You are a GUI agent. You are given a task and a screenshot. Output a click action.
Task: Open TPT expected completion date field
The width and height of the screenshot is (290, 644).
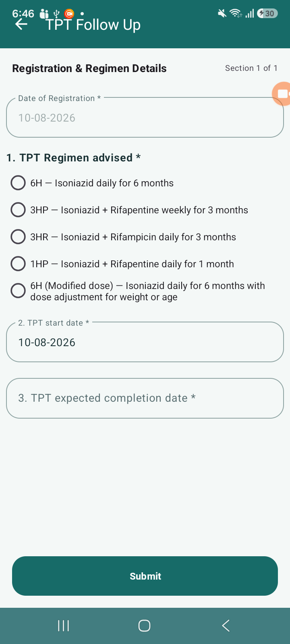pyautogui.click(x=145, y=398)
